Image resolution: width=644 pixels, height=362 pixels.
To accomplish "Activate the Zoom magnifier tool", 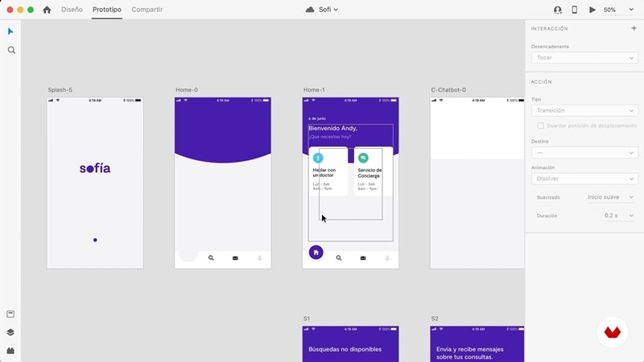I will pos(11,50).
